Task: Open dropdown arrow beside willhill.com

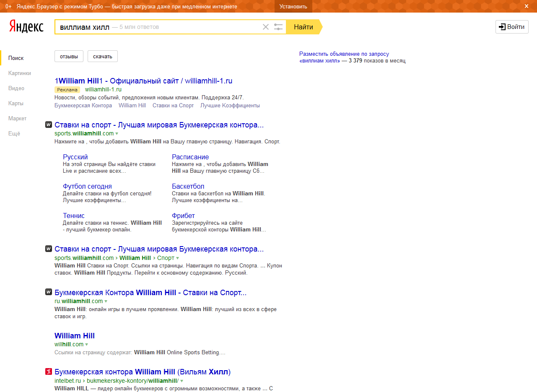Action: 87,345
